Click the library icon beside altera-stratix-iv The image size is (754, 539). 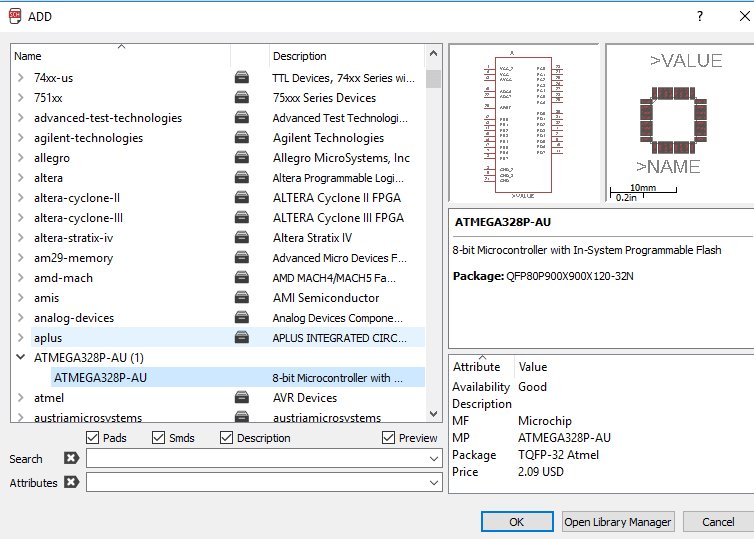(x=241, y=238)
